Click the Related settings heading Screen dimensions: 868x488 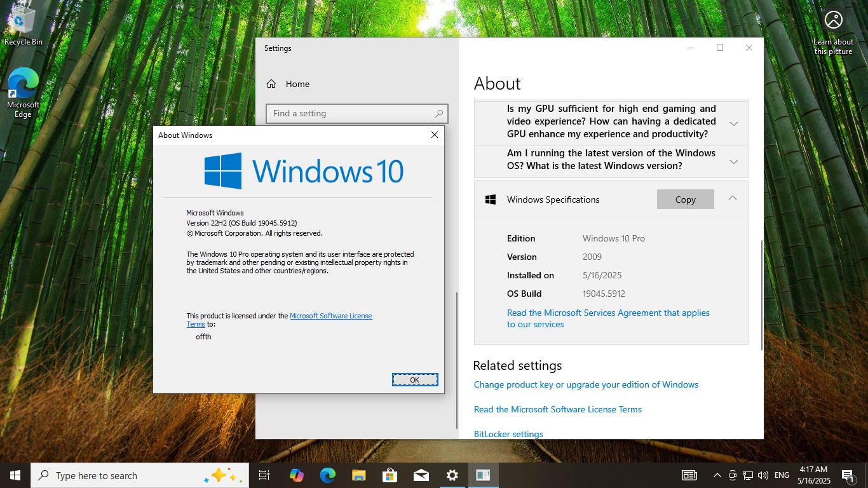[518, 365]
